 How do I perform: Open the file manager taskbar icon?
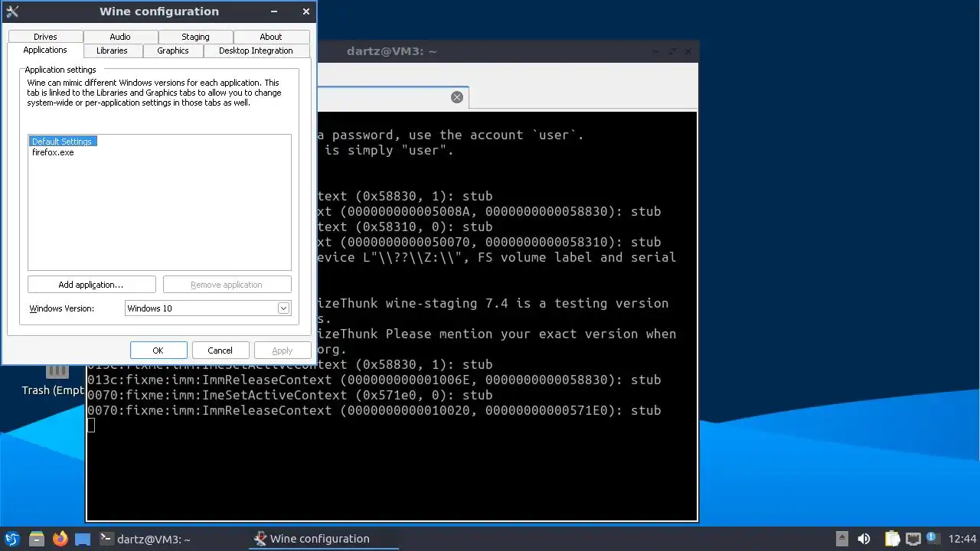36,539
